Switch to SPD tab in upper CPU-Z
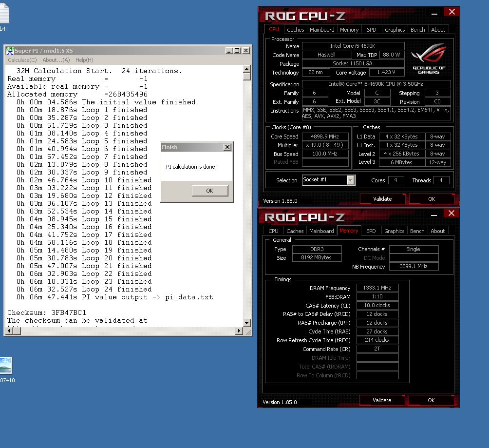This screenshot has width=489, height=448. click(372, 30)
